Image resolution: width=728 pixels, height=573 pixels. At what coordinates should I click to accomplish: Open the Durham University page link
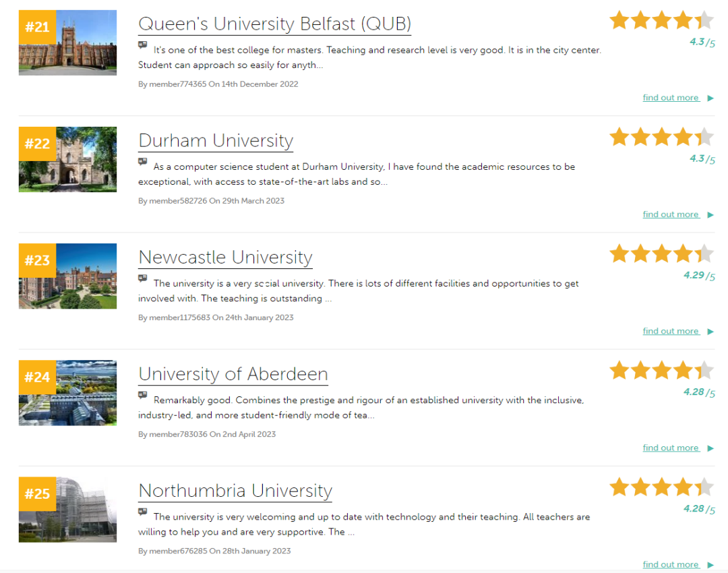click(215, 141)
